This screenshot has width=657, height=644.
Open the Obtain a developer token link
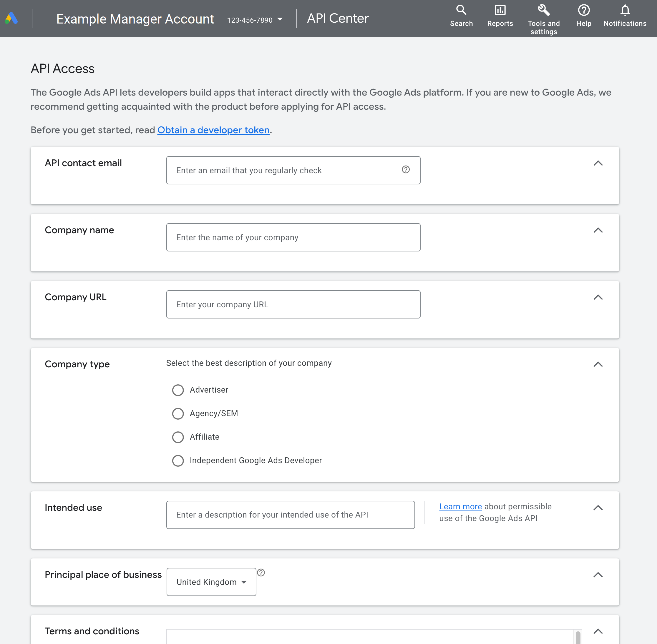click(x=213, y=130)
